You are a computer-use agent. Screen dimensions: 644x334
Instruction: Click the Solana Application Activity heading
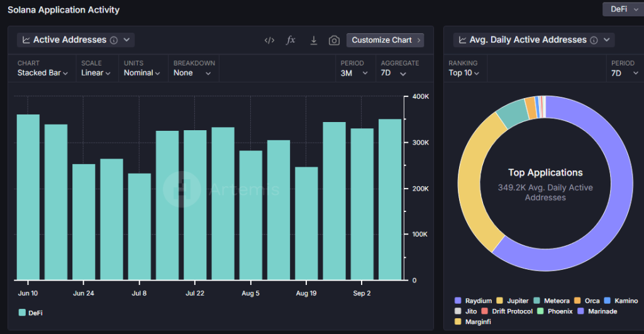pos(64,10)
